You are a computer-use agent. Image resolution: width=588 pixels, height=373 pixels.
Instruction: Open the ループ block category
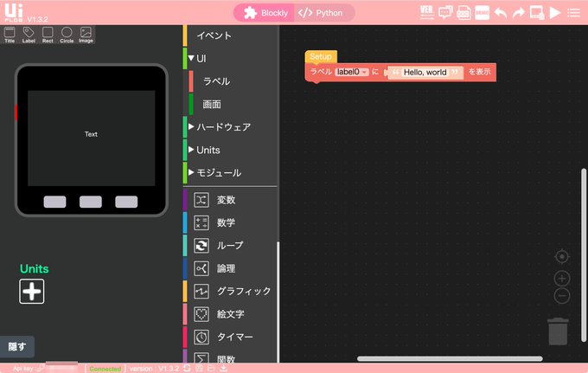[x=230, y=246]
